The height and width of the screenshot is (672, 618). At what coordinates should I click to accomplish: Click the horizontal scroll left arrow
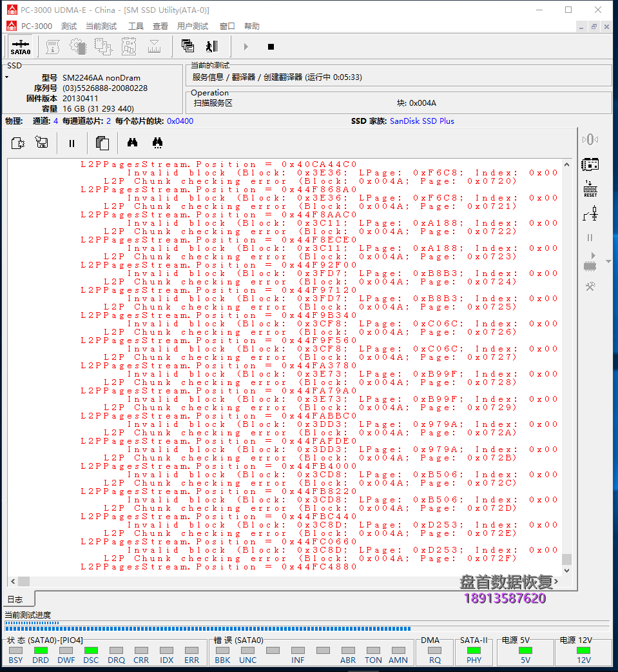(x=13, y=581)
